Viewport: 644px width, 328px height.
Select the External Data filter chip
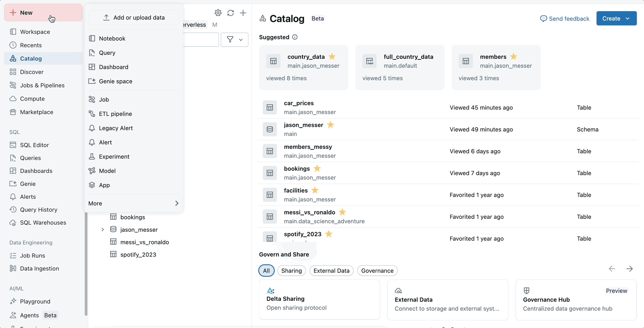pyautogui.click(x=331, y=271)
